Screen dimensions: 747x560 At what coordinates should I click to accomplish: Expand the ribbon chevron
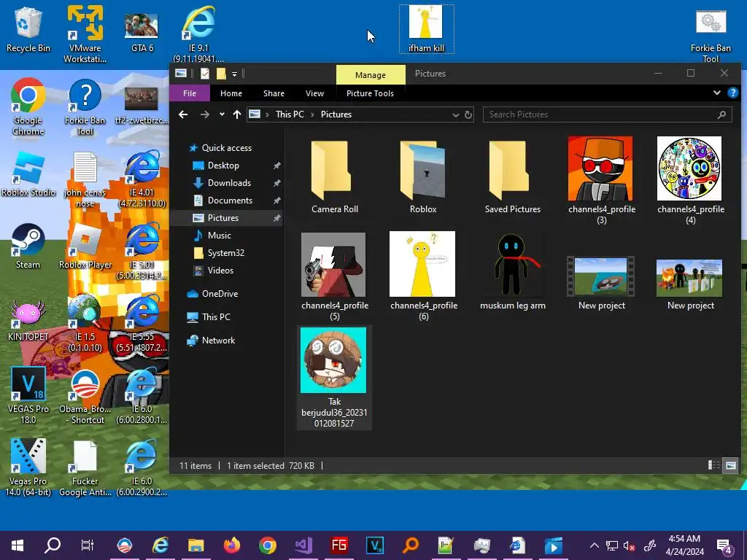click(717, 93)
